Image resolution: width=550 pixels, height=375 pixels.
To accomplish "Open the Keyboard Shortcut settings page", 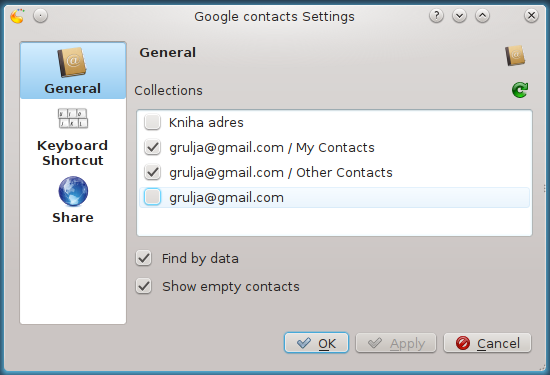I will pos(73,137).
